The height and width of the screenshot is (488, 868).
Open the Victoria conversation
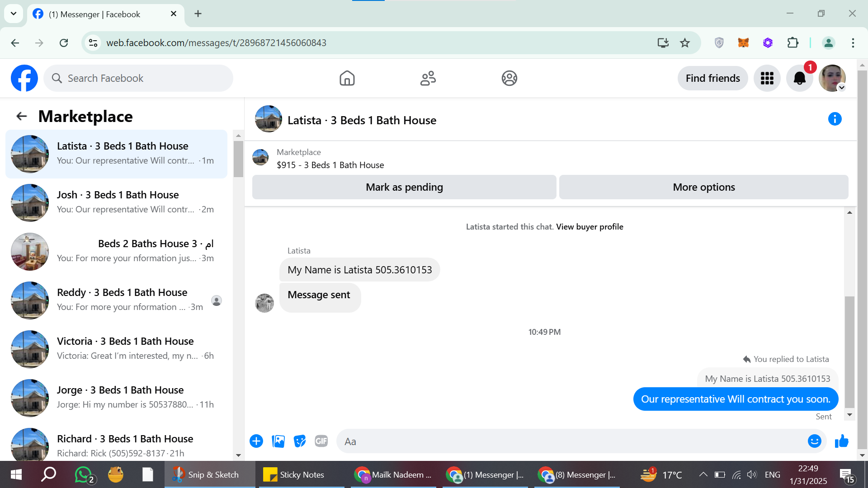pyautogui.click(x=117, y=349)
